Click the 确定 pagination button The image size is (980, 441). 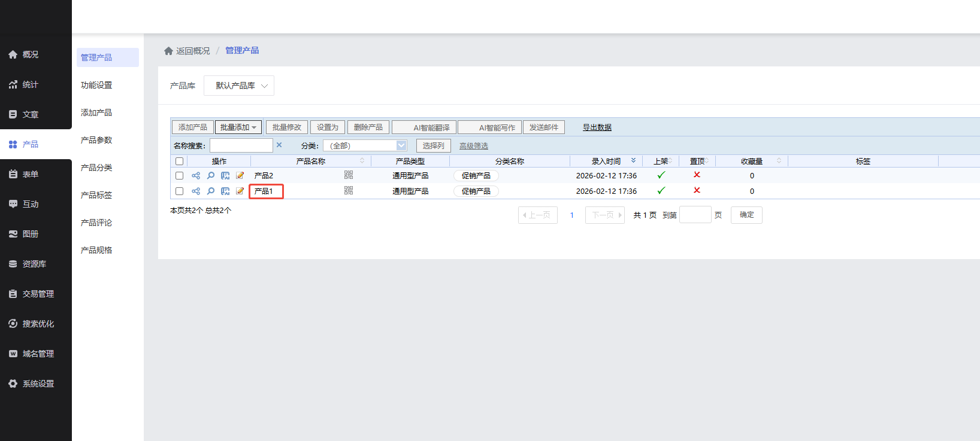746,215
